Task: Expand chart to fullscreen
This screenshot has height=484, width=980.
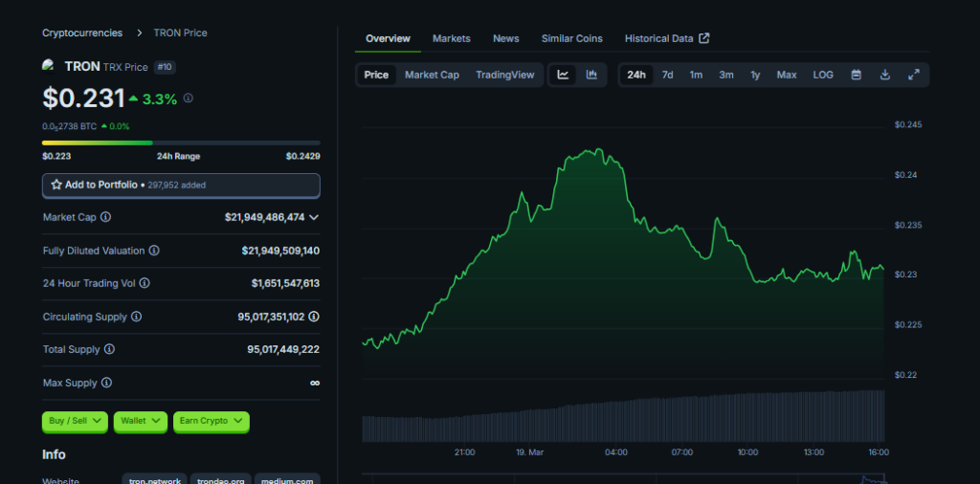Action: point(914,75)
